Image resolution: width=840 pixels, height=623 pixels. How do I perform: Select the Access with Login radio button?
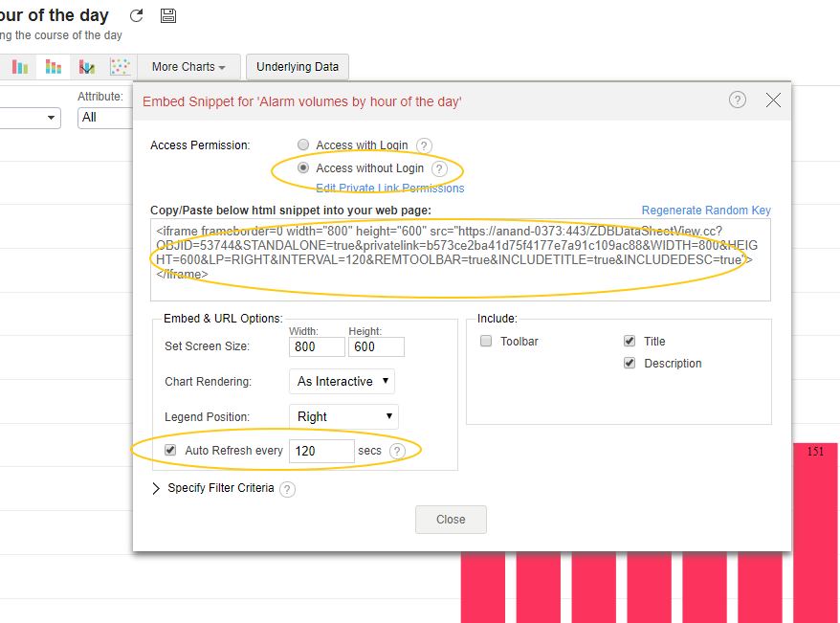tap(303, 145)
